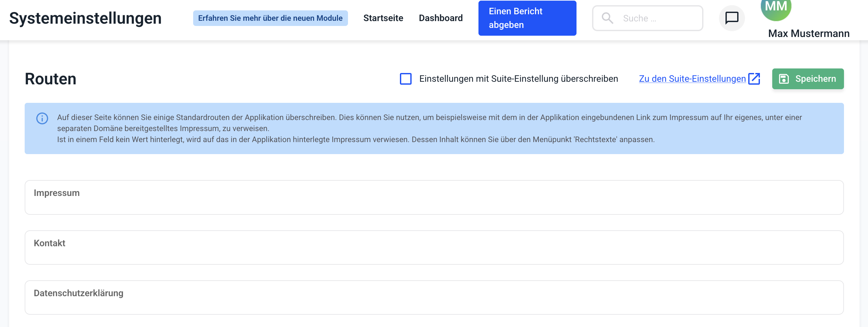
Task: Open the Max Mustermann user menu
Action: [x=808, y=33]
